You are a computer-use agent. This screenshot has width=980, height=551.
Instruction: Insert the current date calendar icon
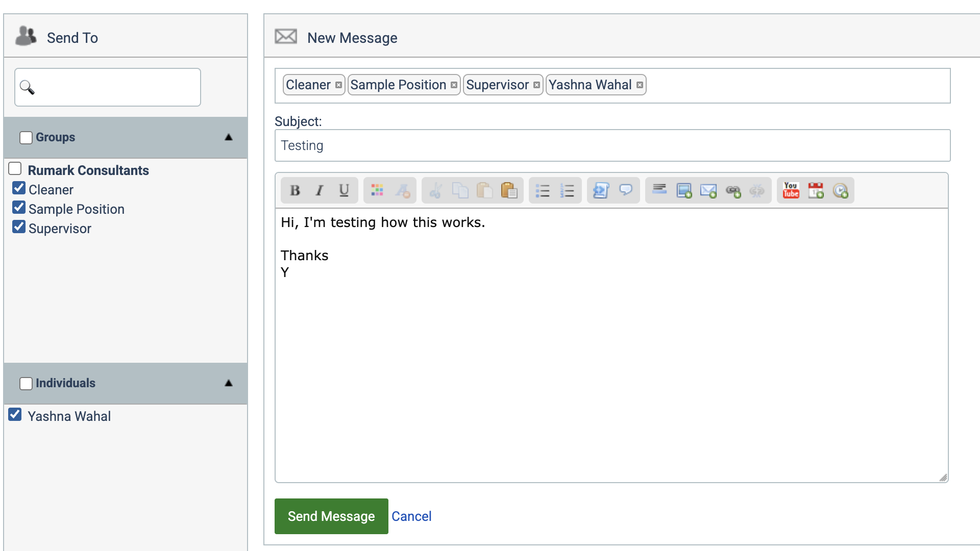click(x=816, y=191)
